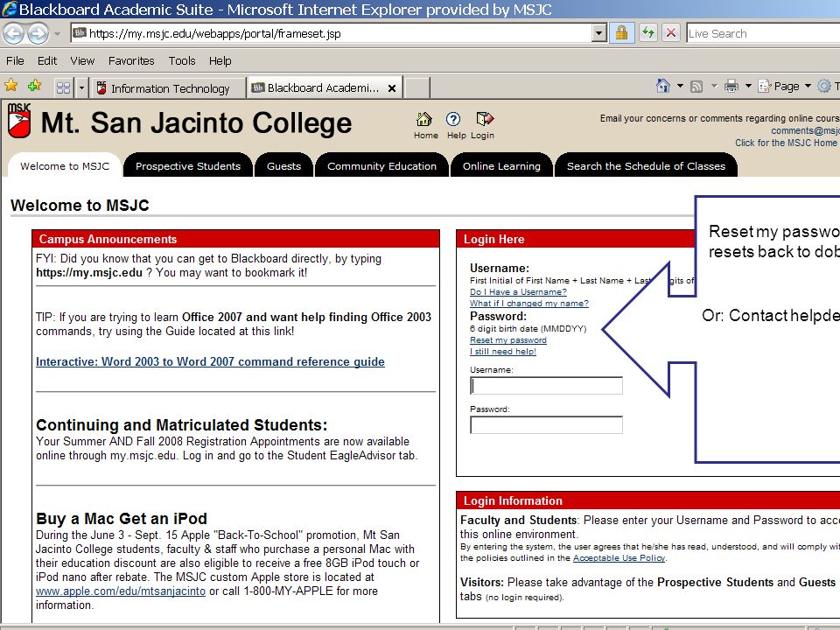This screenshot has width=840, height=630.
Task: Open the Prospective Students tab
Action: pos(188,166)
